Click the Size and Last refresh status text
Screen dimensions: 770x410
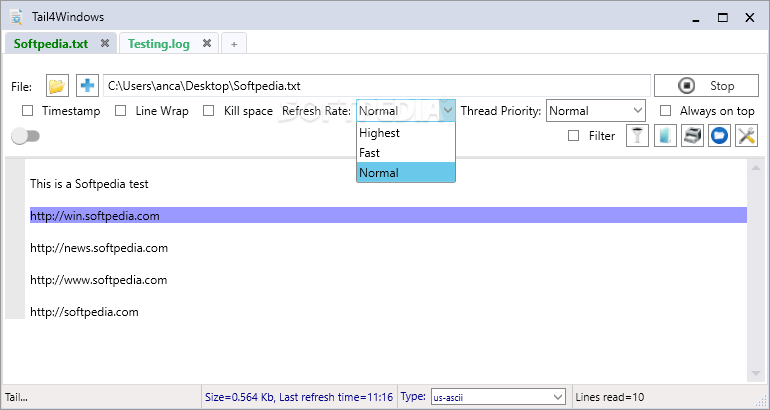pos(299,397)
